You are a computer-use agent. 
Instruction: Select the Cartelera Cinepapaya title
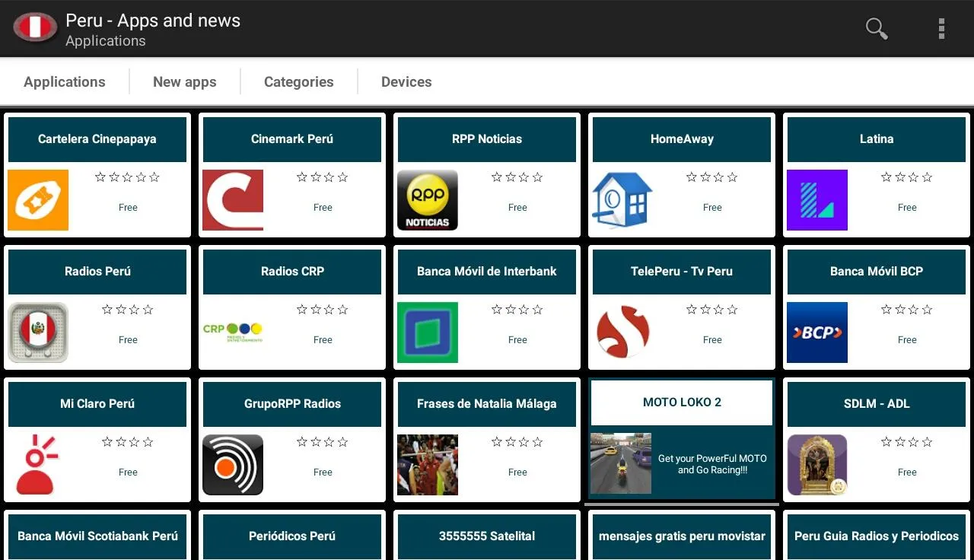(x=97, y=139)
